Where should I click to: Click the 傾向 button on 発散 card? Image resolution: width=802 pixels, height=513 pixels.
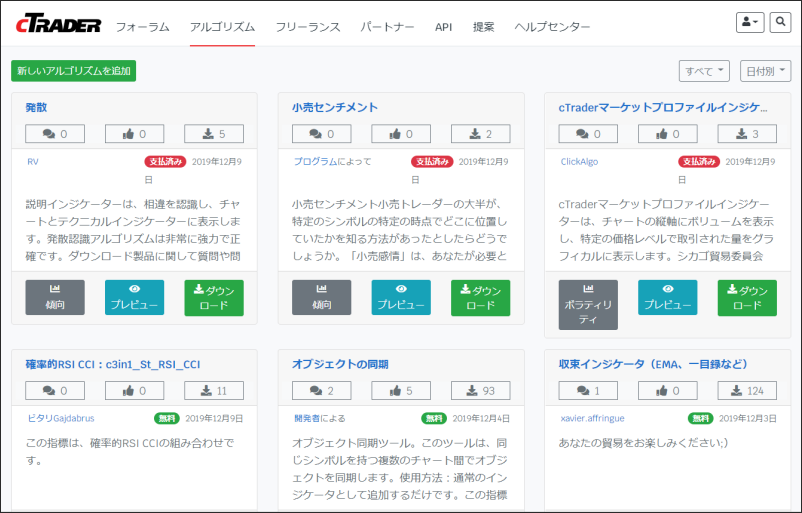[x=55, y=297]
